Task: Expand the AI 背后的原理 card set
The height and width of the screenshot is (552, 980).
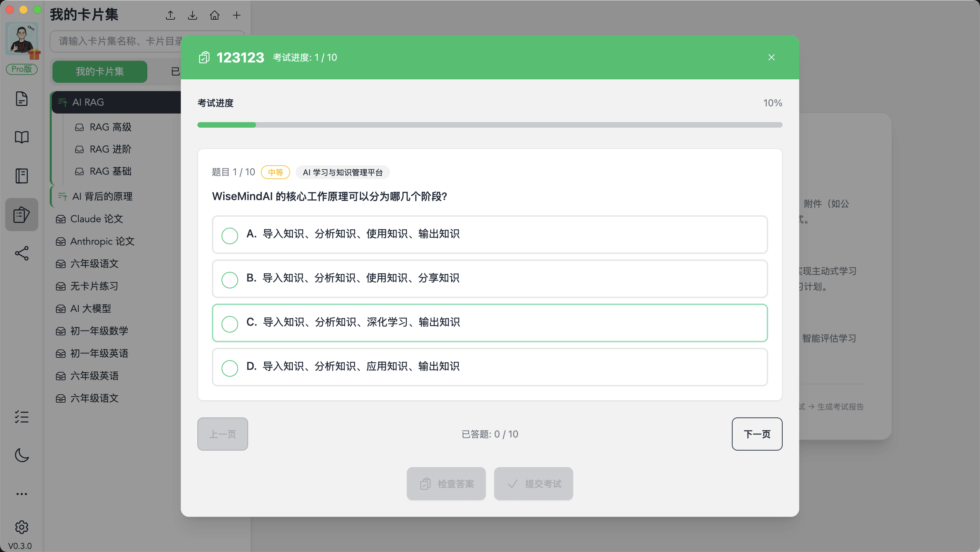Action: (x=63, y=196)
